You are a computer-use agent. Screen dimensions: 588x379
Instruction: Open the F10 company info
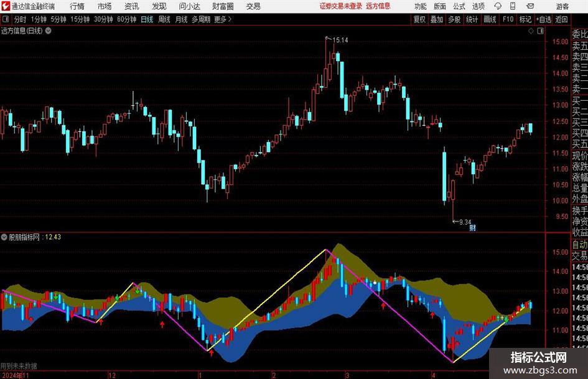tap(508, 19)
